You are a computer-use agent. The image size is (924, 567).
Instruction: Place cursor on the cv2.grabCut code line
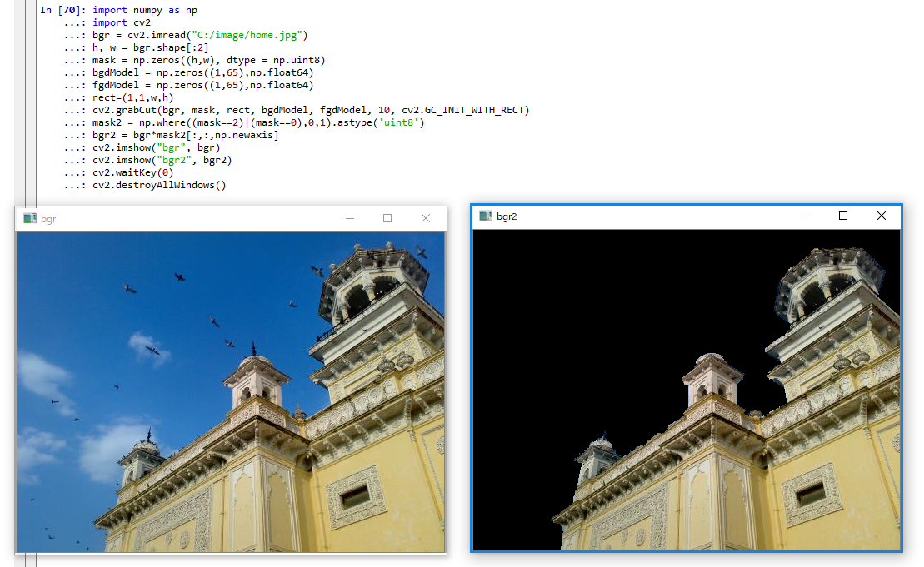pyautogui.click(x=310, y=110)
